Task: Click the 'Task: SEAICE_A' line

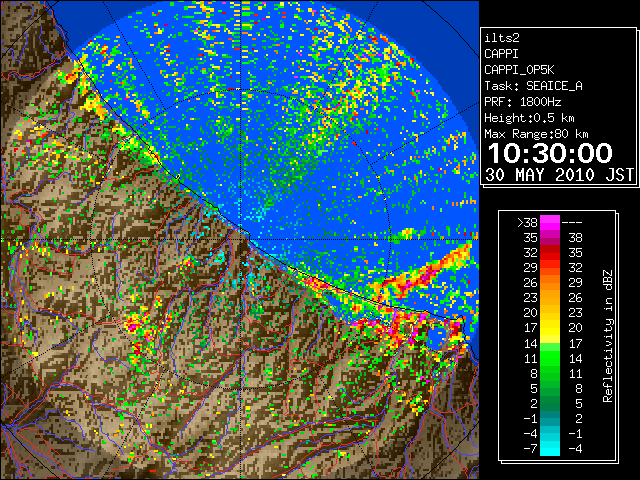Action: point(533,86)
